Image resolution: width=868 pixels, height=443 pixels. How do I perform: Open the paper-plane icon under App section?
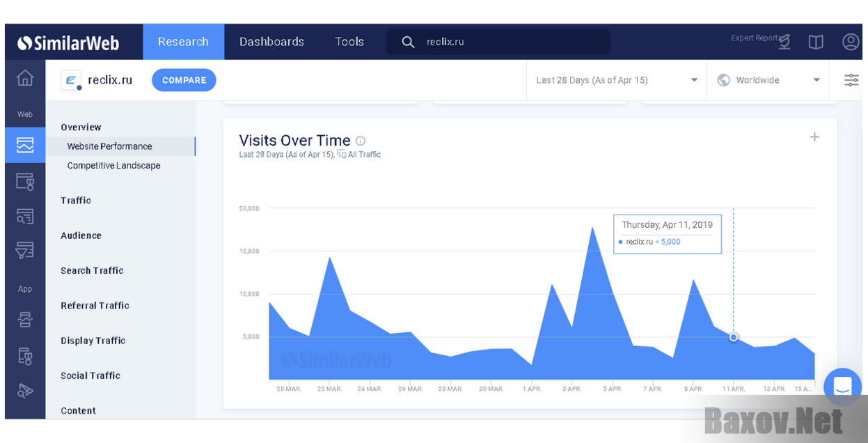click(x=25, y=391)
